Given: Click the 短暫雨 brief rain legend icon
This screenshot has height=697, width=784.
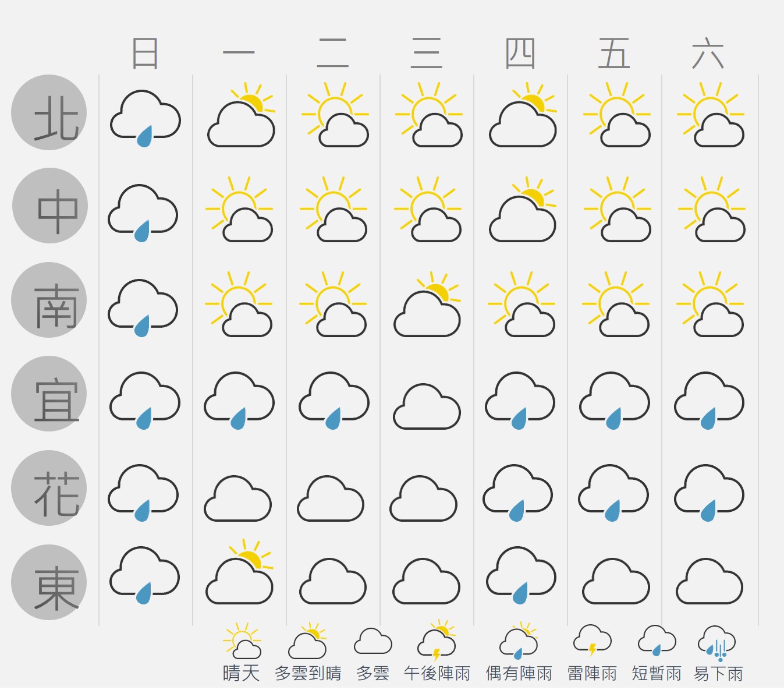Looking at the screenshot, I should 657,641.
